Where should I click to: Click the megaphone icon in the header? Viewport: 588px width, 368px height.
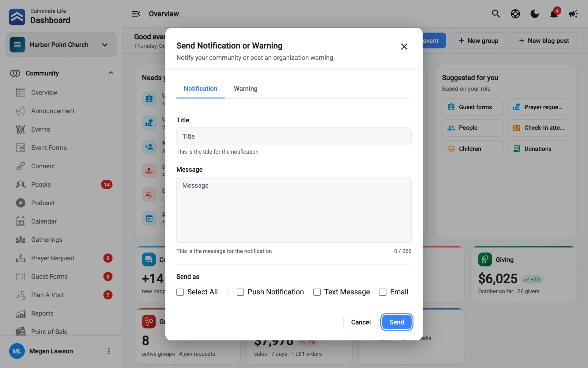(x=573, y=14)
